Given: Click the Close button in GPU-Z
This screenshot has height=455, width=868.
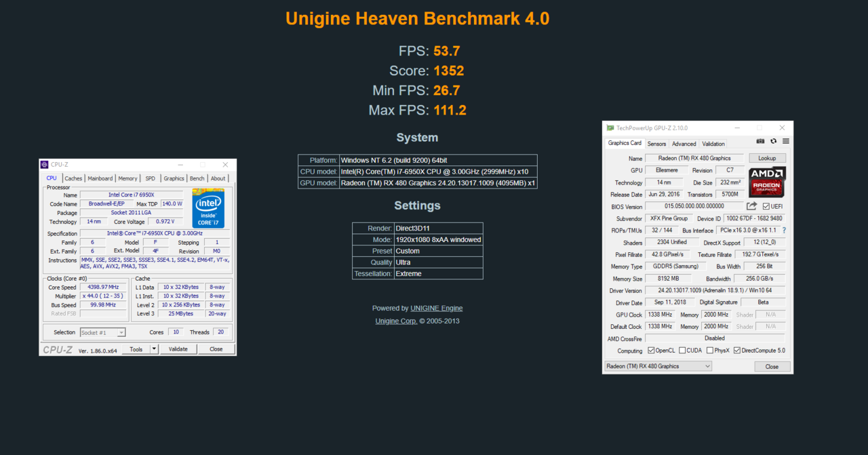Looking at the screenshot, I should click(772, 366).
